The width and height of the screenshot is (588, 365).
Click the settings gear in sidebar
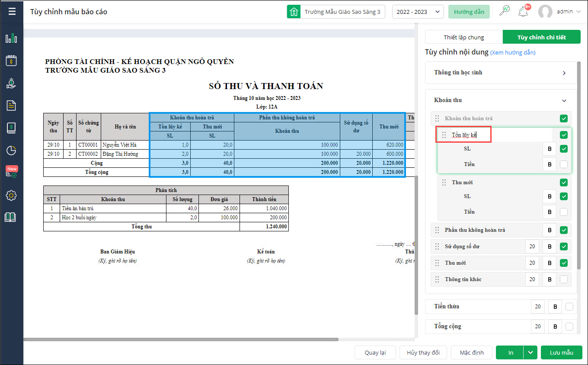pos(11,195)
